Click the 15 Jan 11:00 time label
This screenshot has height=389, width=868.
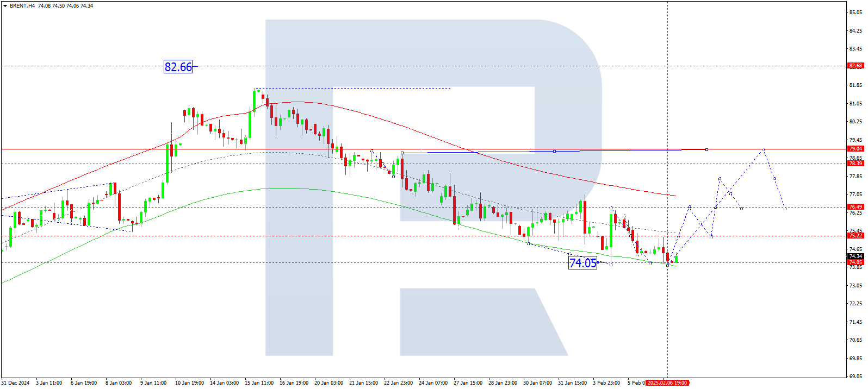(259, 383)
